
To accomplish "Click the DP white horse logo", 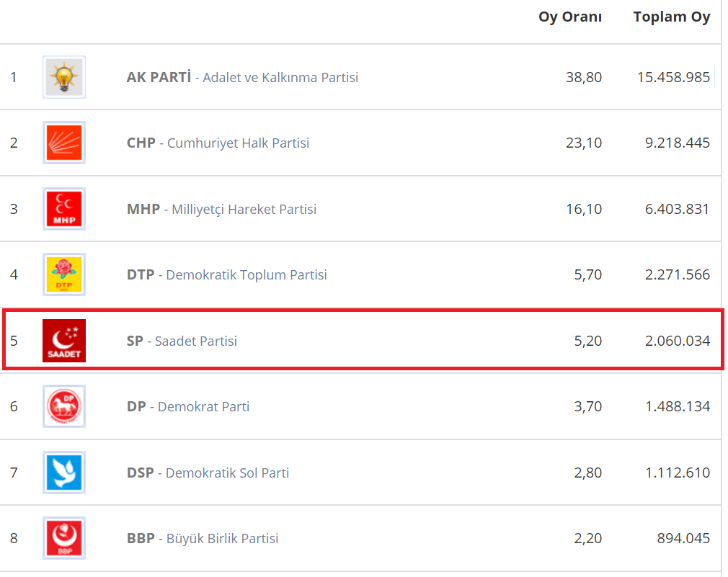I will [x=64, y=406].
